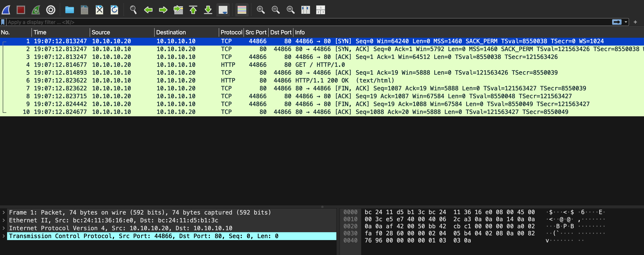Sort by the Dst Port column header
Image resolution: width=644 pixels, height=255 pixels.
[281, 32]
